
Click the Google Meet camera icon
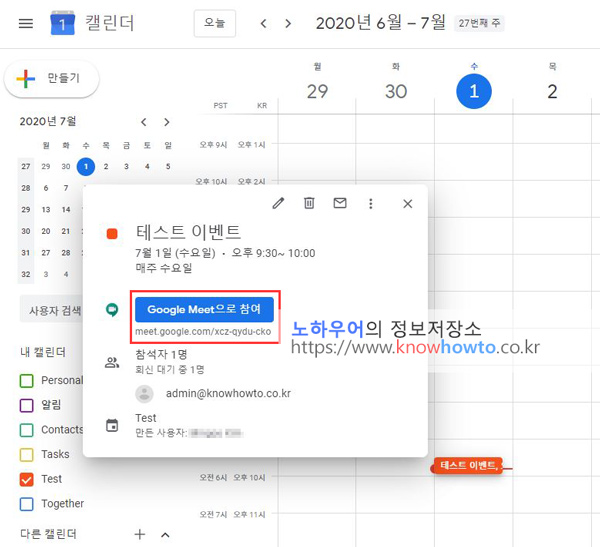pyautogui.click(x=112, y=310)
